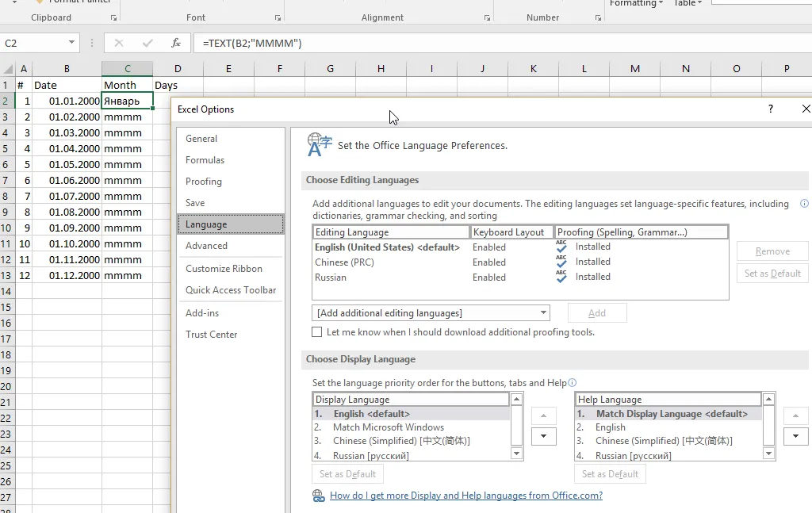Enable the download additional proofing tools checkbox
This screenshot has width=812, height=513.
[x=317, y=332]
